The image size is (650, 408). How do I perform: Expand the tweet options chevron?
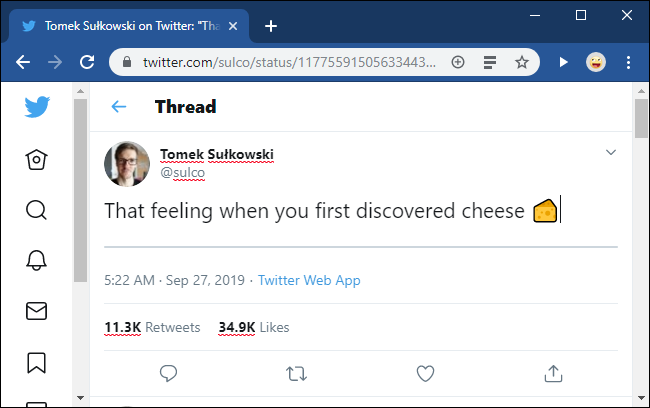611,152
